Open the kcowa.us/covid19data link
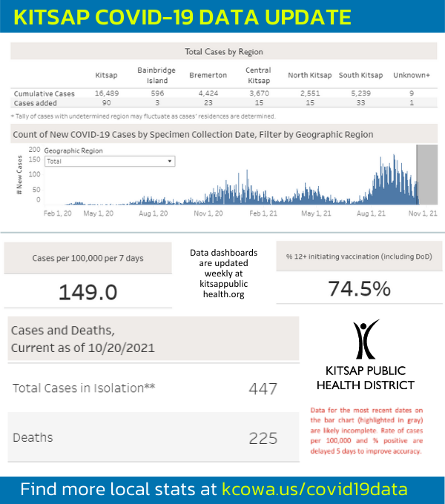The width and height of the screenshot is (445, 504). (x=314, y=489)
